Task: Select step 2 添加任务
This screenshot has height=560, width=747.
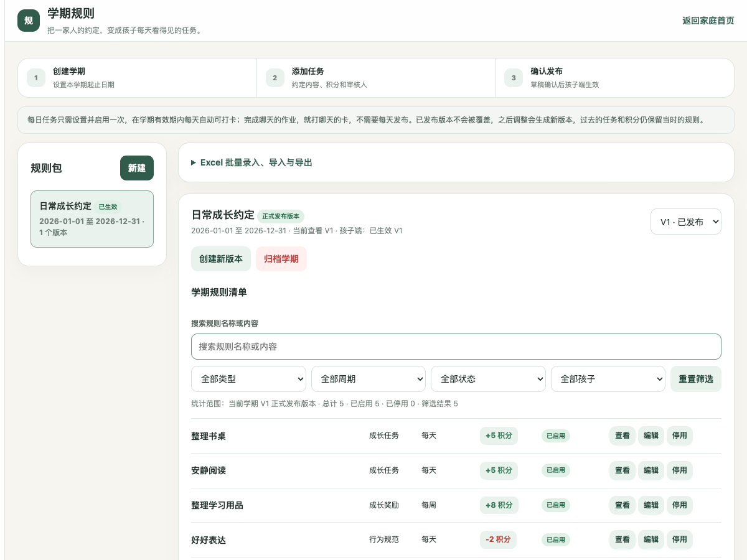Action: (x=376, y=78)
